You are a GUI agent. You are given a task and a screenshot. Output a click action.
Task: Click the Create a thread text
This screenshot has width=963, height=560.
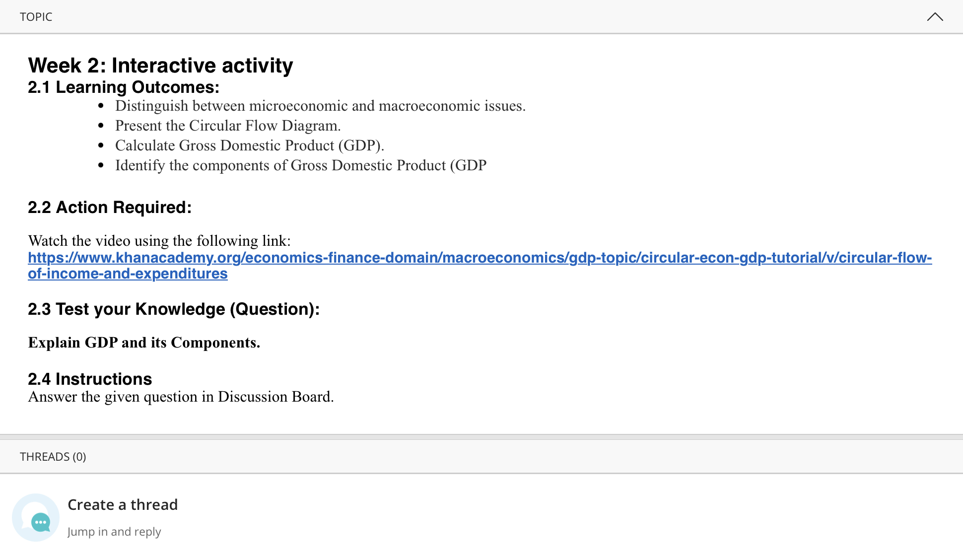[x=123, y=504]
